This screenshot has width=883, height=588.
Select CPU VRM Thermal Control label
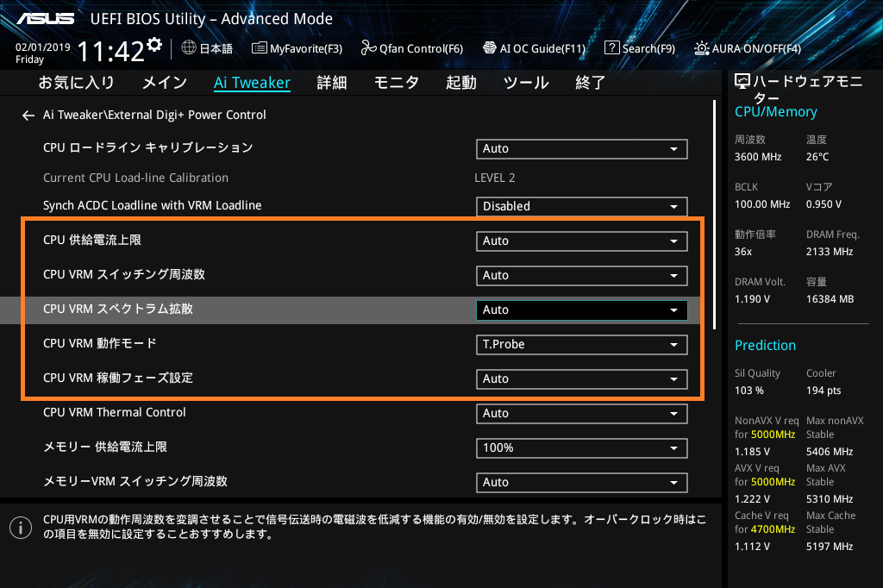click(115, 412)
